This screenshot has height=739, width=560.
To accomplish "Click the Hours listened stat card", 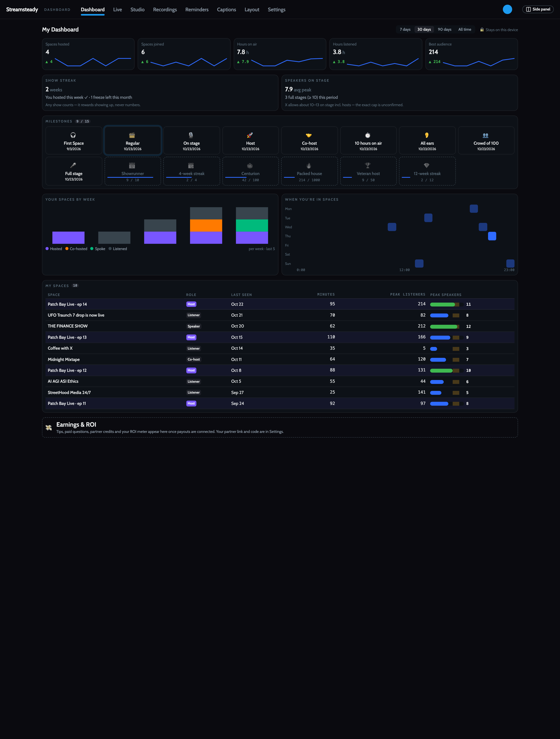I will [x=375, y=54].
